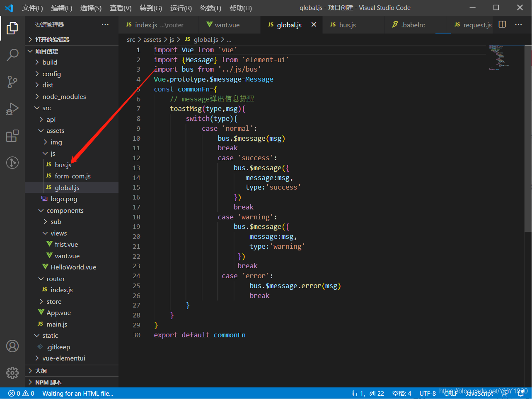Switch to the index.js router tab
Viewport: 532px width, 399px height.
158,25
